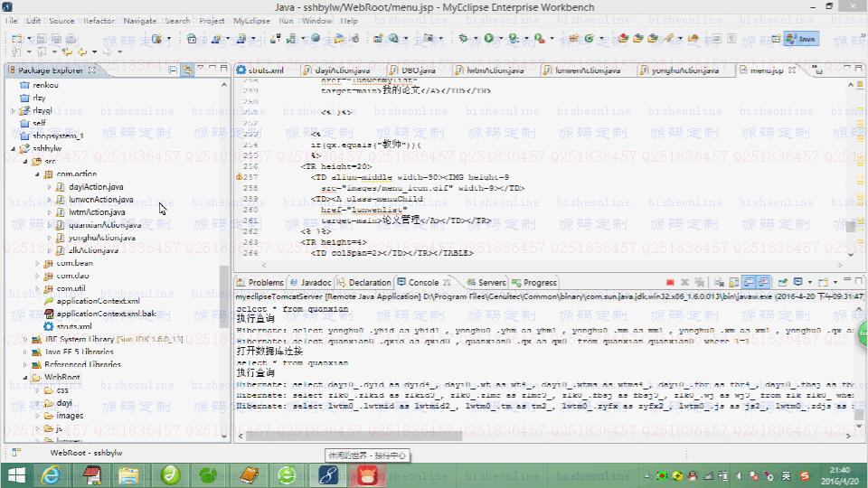Open Display Selected Console dropdown arrow

click(809, 282)
